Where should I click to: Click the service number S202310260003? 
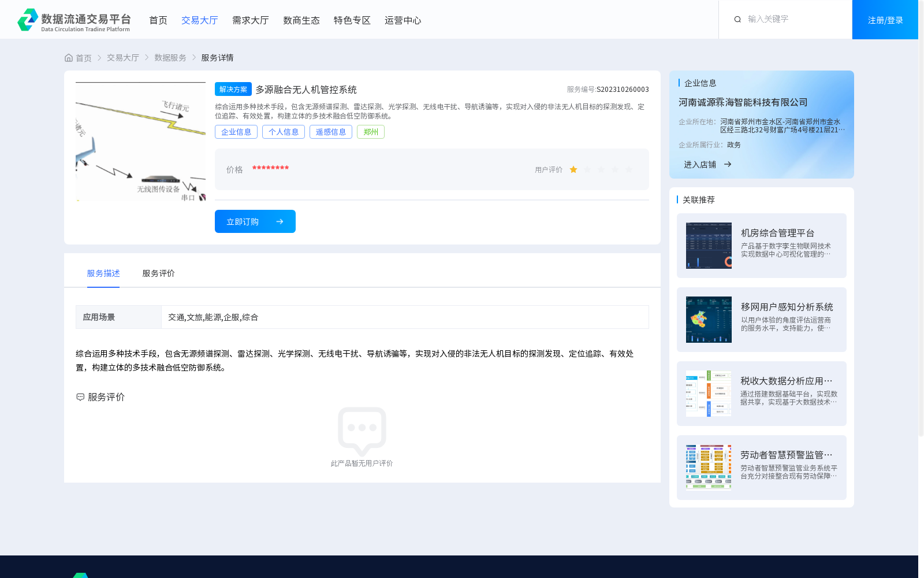(623, 90)
